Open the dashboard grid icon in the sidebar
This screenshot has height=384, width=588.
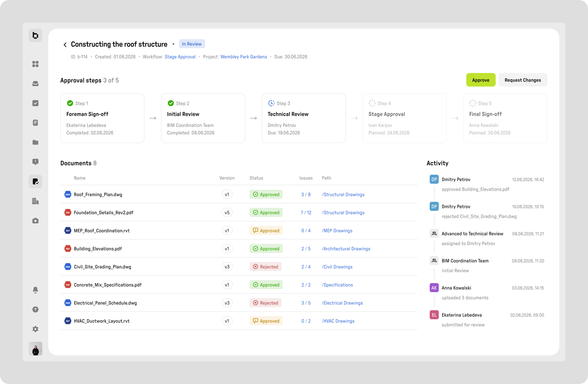pos(35,64)
